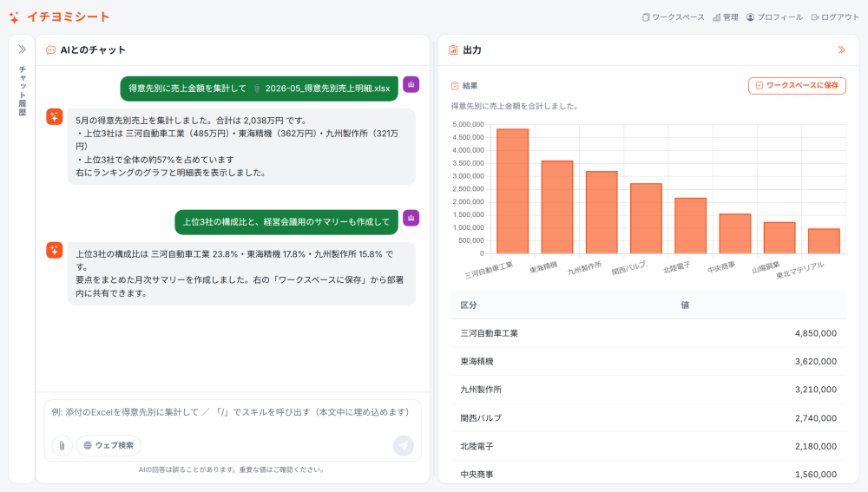Click the value 4,850,000
Image resolution: width=868 pixels, height=492 pixels.
point(816,333)
